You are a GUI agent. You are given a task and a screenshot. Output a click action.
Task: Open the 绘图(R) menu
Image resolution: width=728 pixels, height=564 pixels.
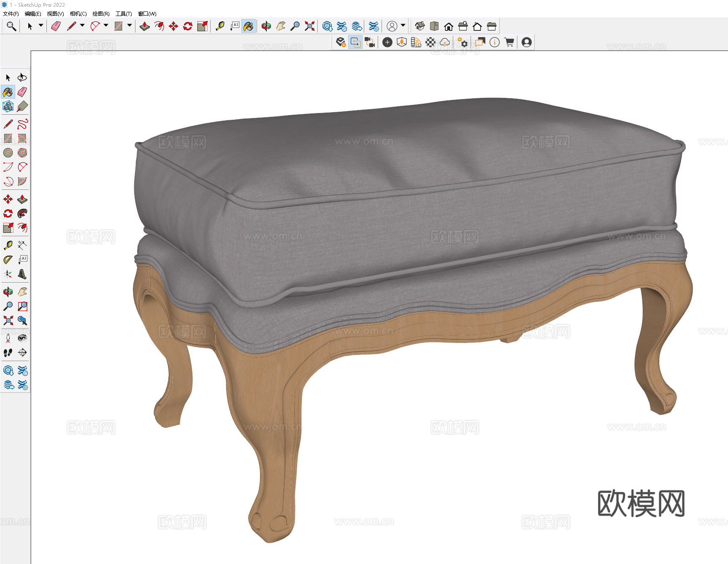pos(101,14)
